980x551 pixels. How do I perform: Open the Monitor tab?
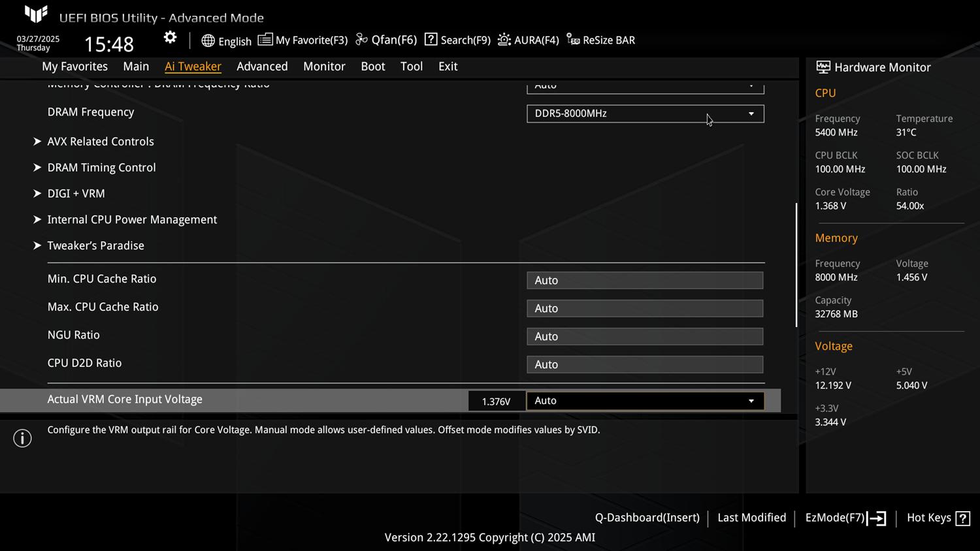pos(324,67)
